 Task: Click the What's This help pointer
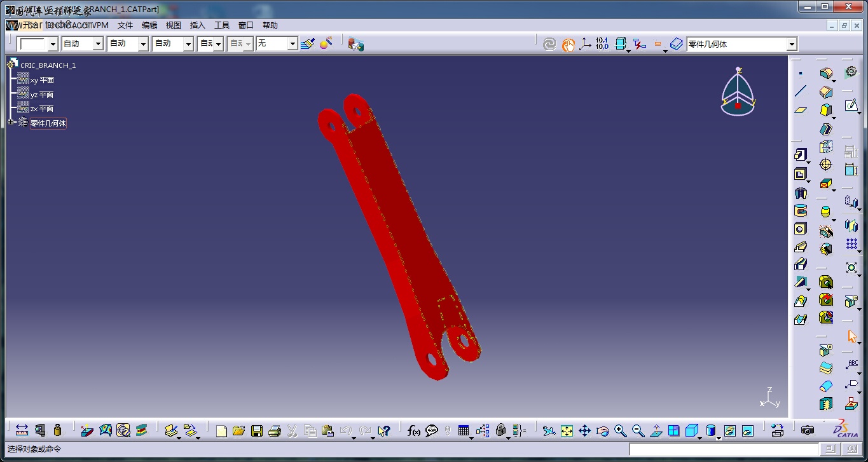(383, 431)
